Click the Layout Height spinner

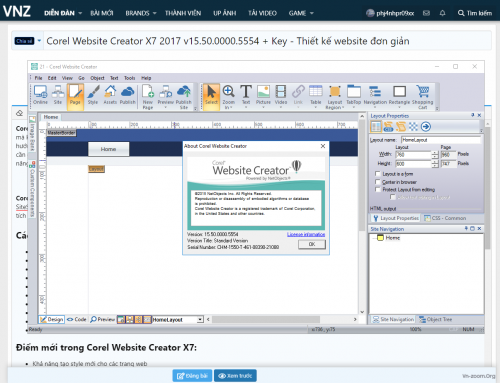(x=435, y=164)
